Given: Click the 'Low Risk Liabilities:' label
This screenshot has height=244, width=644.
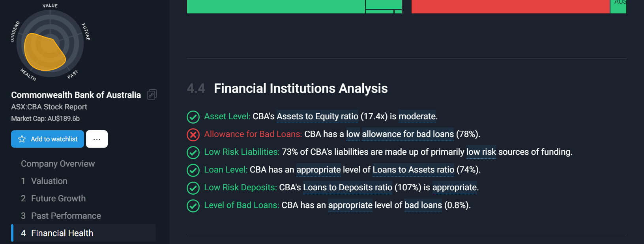Looking at the screenshot, I should coord(242,152).
